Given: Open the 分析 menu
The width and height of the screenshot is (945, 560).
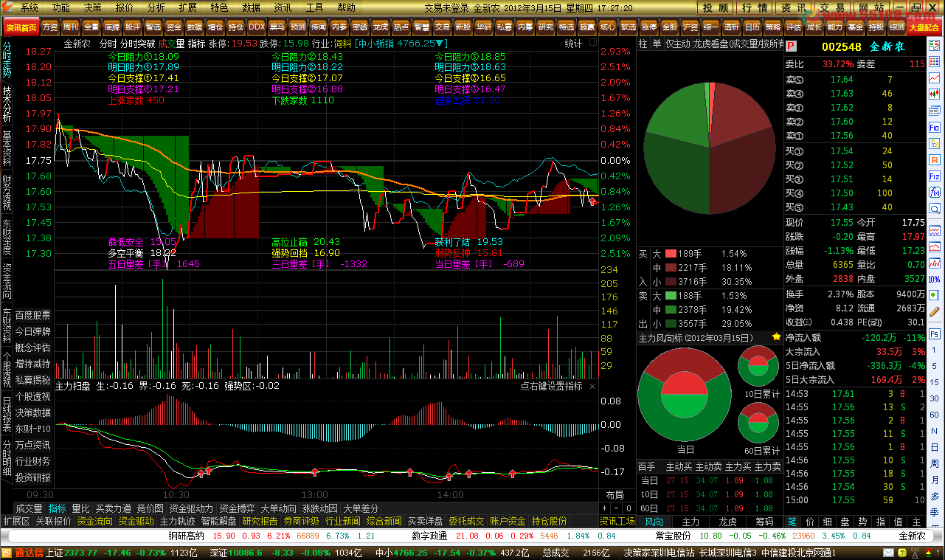Looking at the screenshot, I should pos(156,7).
